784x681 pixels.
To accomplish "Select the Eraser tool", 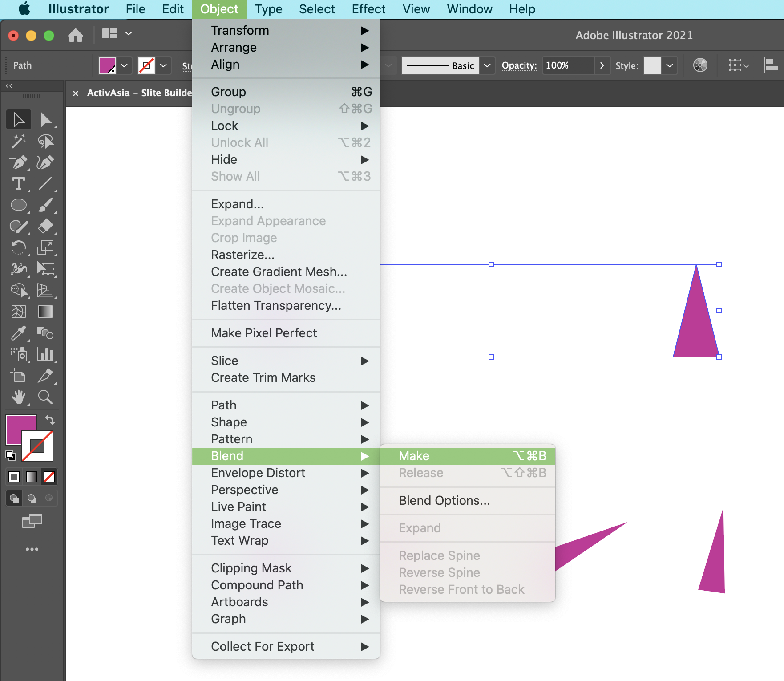I will tap(45, 227).
